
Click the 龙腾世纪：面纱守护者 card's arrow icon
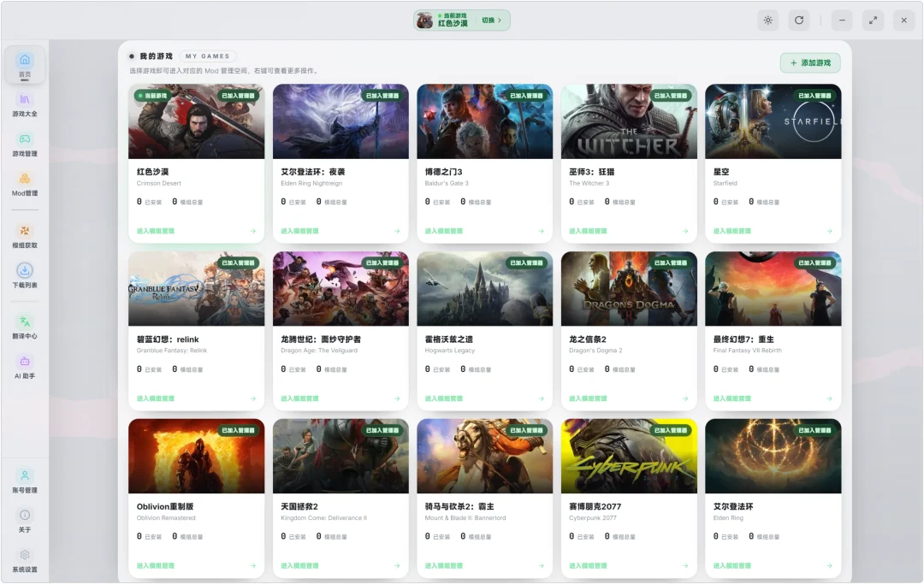coord(397,398)
